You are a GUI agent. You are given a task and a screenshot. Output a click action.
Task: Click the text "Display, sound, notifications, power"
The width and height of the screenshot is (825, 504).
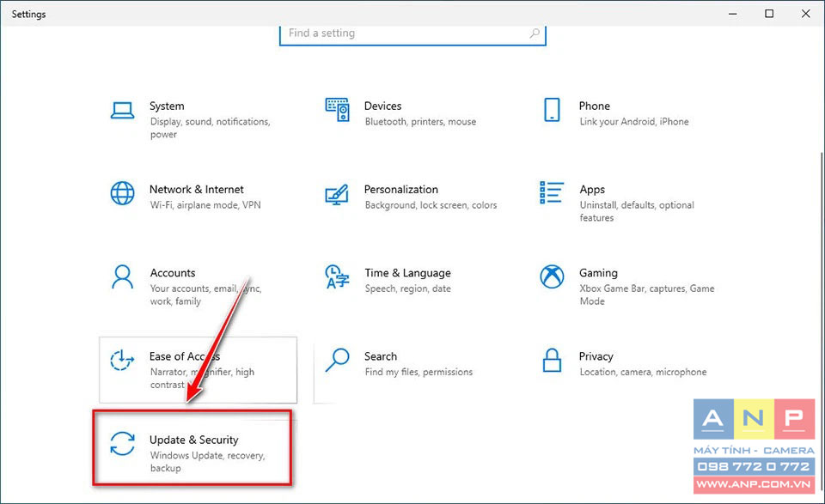point(210,128)
